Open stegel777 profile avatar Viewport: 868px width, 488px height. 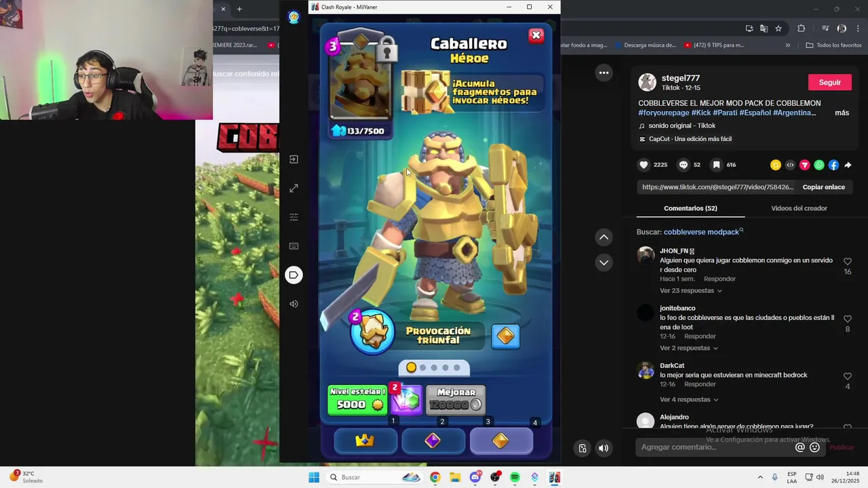click(x=648, y=83)
